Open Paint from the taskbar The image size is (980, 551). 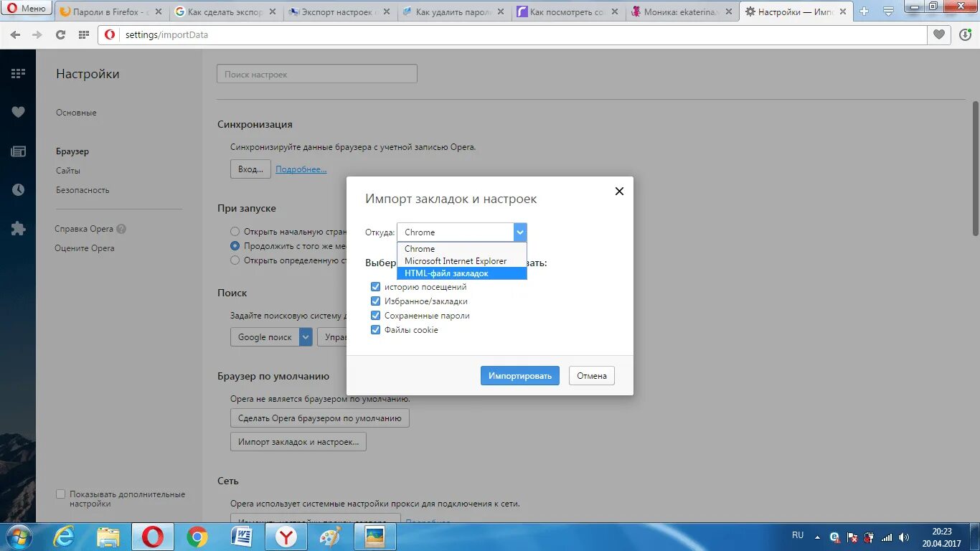(330, 537)
